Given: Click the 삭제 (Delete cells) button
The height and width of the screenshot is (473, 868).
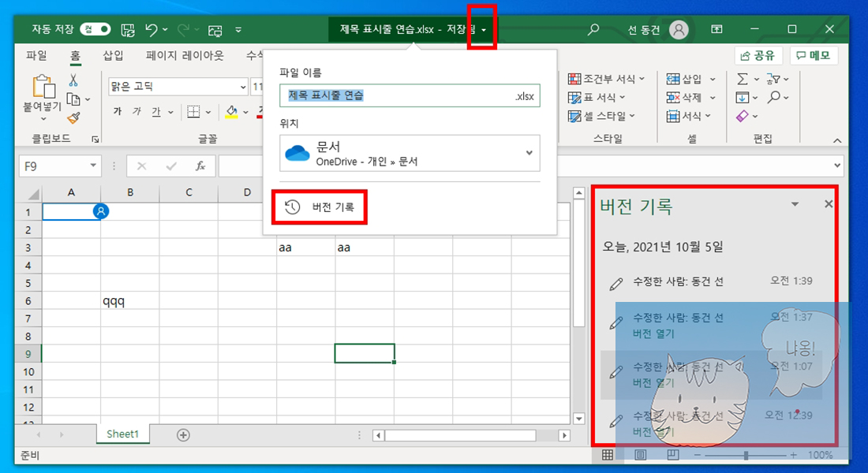Looking at the screenshot, I should tap(683, 98).
